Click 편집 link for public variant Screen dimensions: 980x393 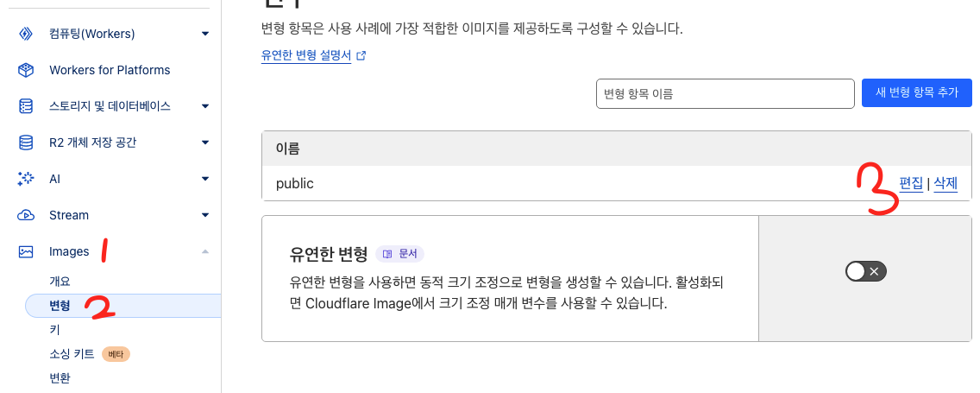911,183
